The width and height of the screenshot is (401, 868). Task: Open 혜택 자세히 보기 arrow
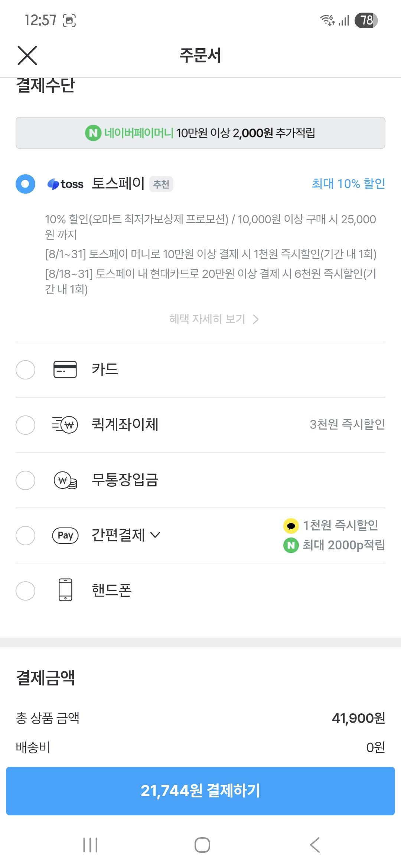tap(255, 319)
